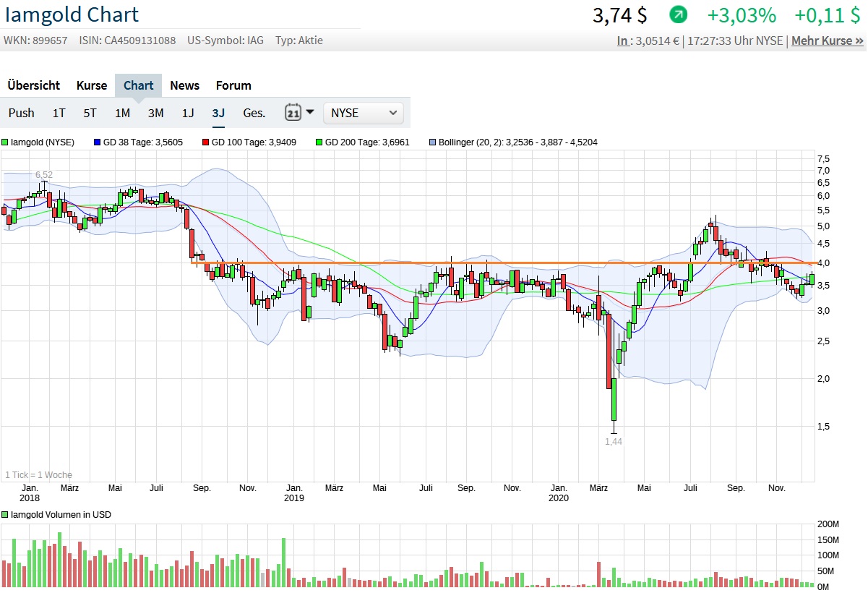Go to the News tab
The height and width of the screenshot is (593, 868).
pyautogui.click(x=184, y=85)
